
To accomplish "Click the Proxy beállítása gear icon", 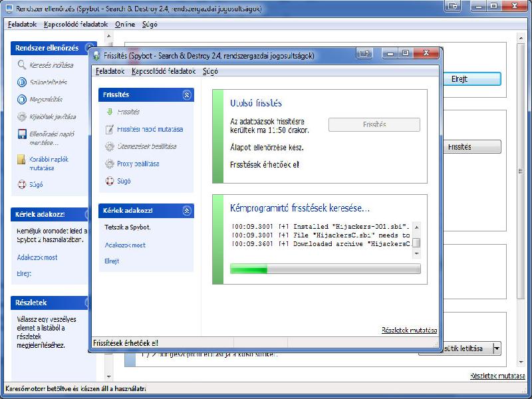I will point(110,164).
